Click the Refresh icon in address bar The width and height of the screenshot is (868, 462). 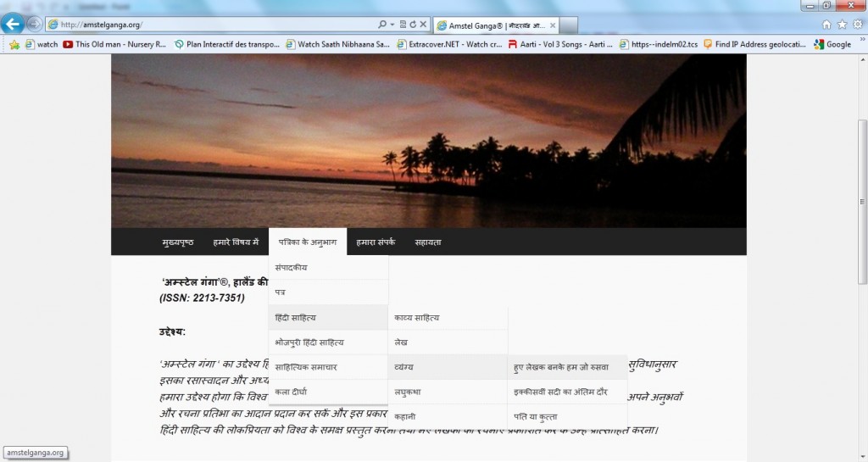click(412, 25)
